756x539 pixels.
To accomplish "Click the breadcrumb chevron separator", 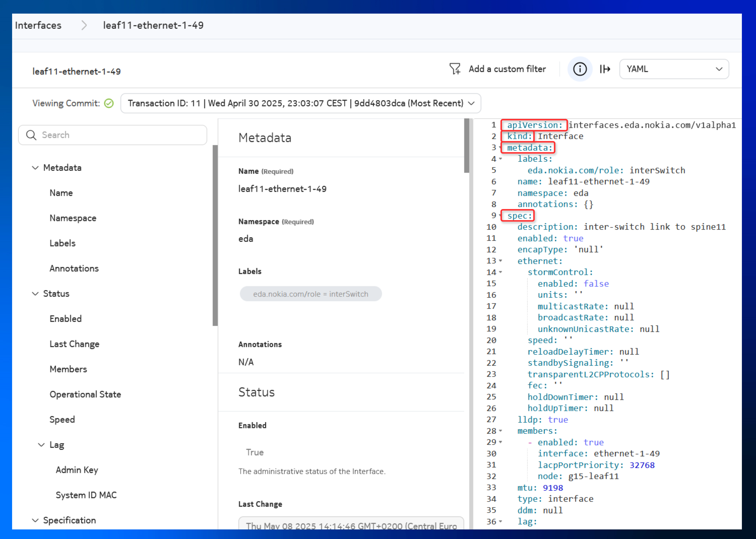I will click(x=84, y=25).
